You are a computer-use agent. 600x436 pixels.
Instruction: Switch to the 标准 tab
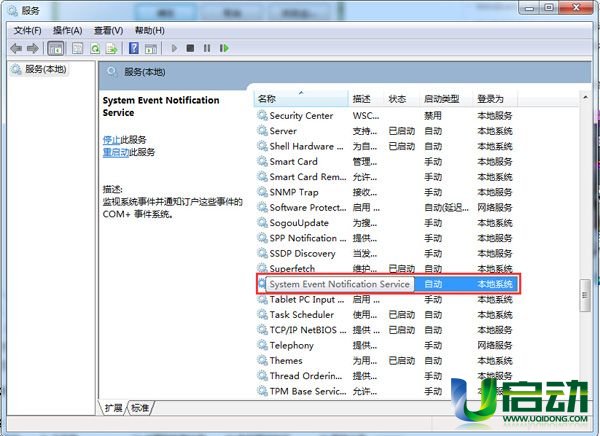pos(140,408)
